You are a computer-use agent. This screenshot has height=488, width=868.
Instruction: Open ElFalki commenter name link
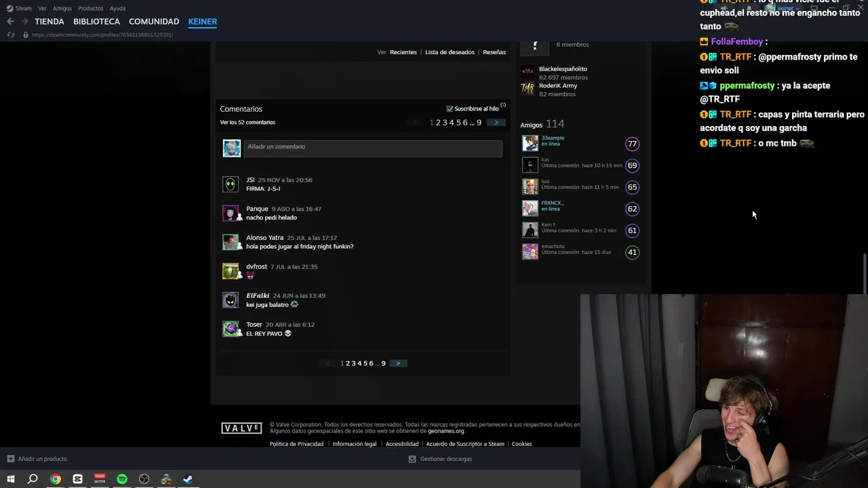(258, 296)
